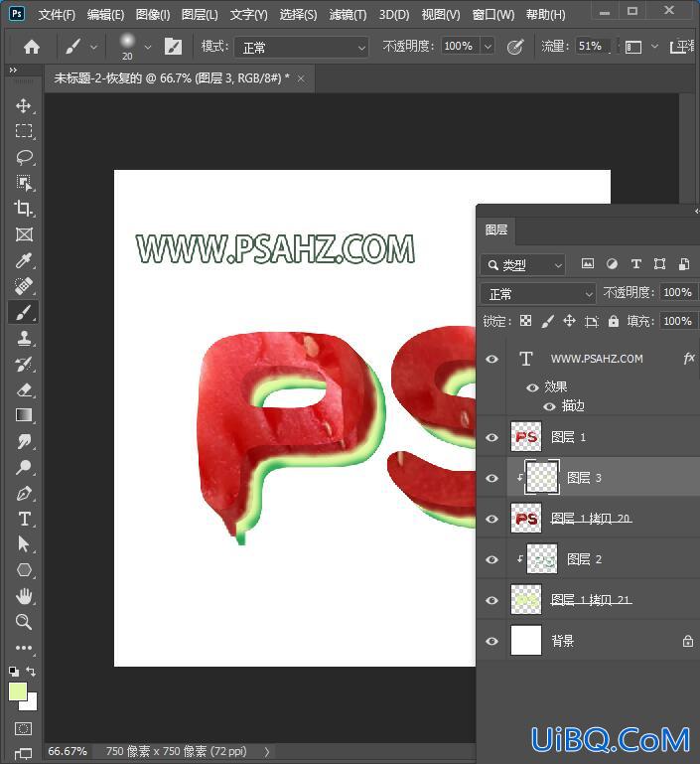700x764 pixels.
Task: Open the brush opacity slider dropdown
Action: (488, 47)
